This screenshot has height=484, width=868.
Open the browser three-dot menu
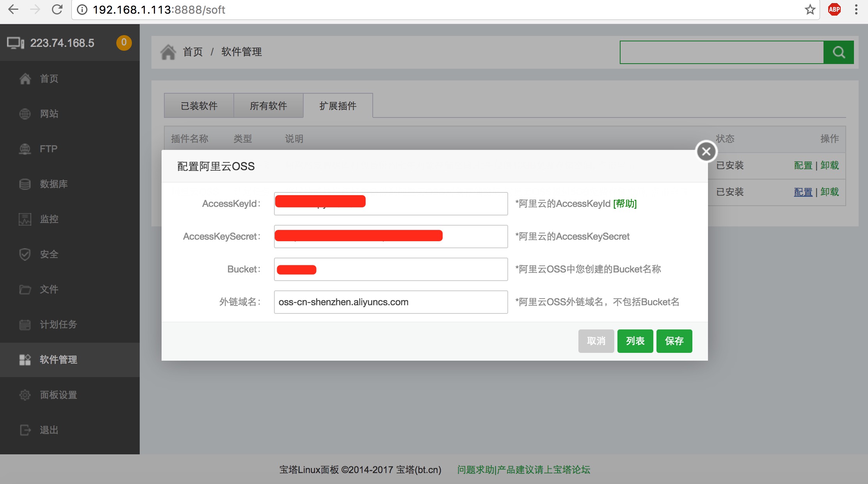(x=856, y=9)
